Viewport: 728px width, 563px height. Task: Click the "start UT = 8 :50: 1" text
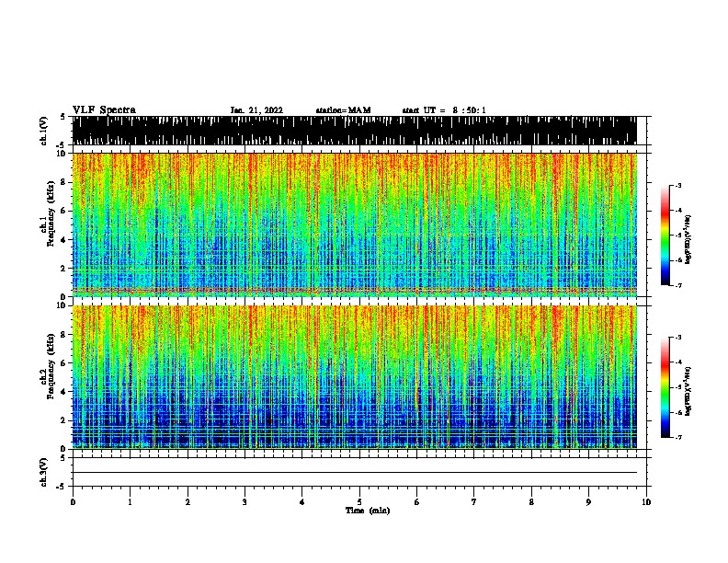[x=444, y=110]
